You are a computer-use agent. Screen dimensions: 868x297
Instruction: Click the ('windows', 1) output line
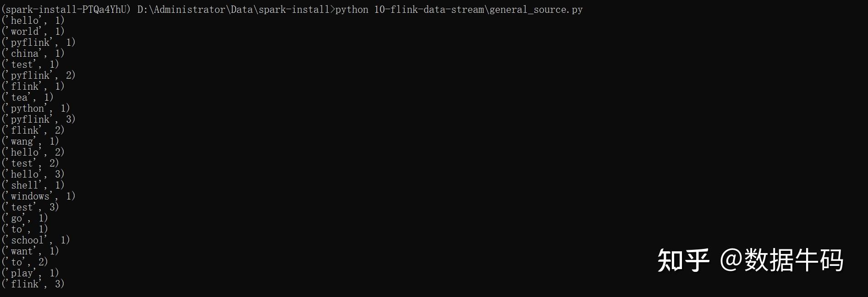tap(38, 196)
